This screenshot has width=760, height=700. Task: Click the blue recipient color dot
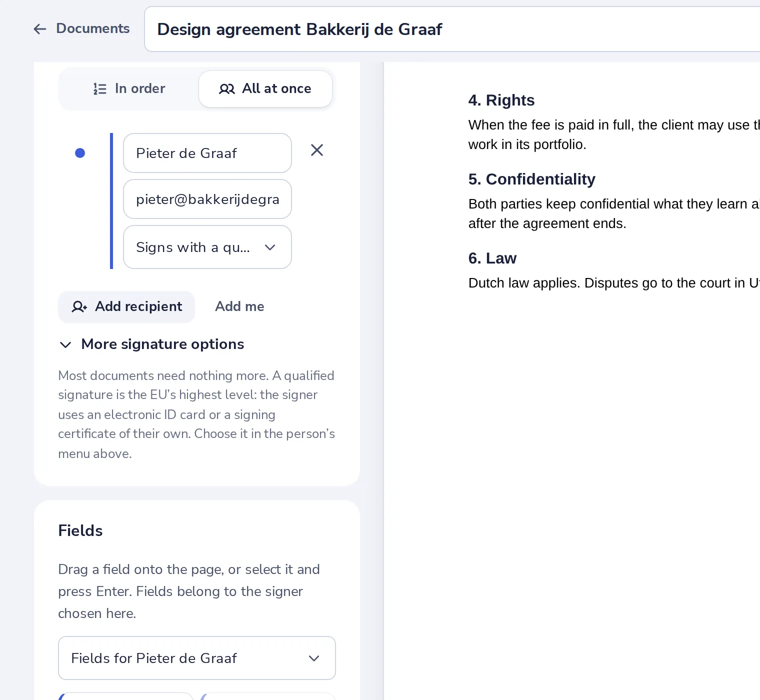[x=80, y=153]
